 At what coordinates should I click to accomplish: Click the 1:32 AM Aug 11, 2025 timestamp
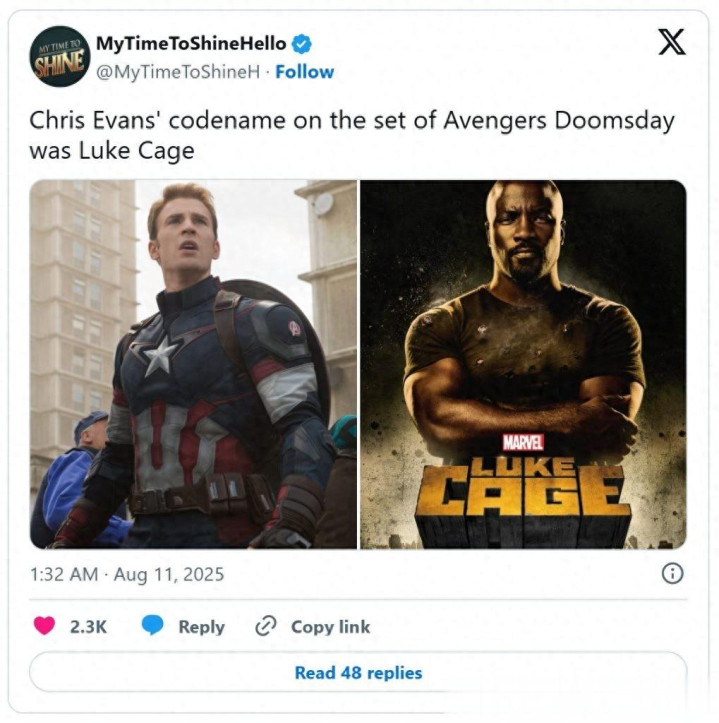coord(127,575)
